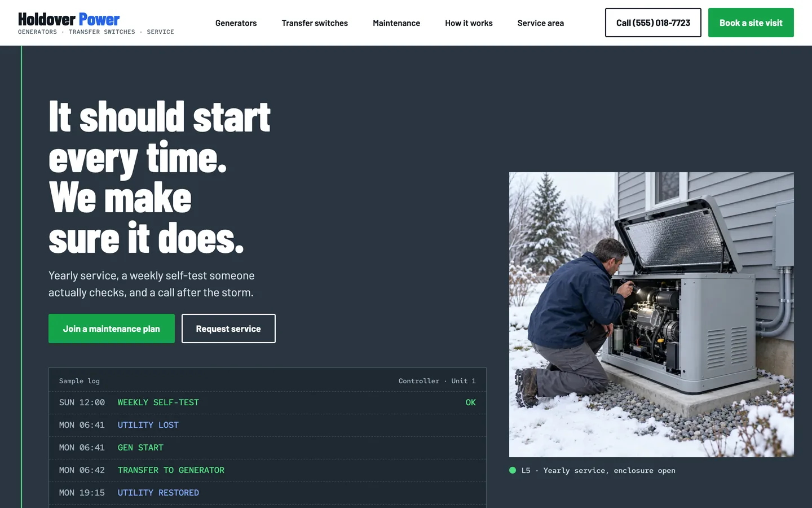
Task: Select the 'UTILITY LOST' log entry
Action: pos(267,425)
